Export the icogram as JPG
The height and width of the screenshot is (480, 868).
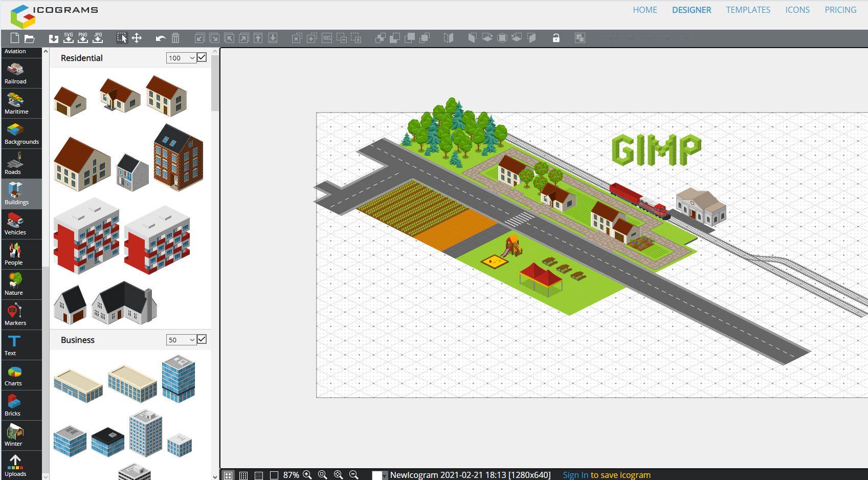(98, 38)
